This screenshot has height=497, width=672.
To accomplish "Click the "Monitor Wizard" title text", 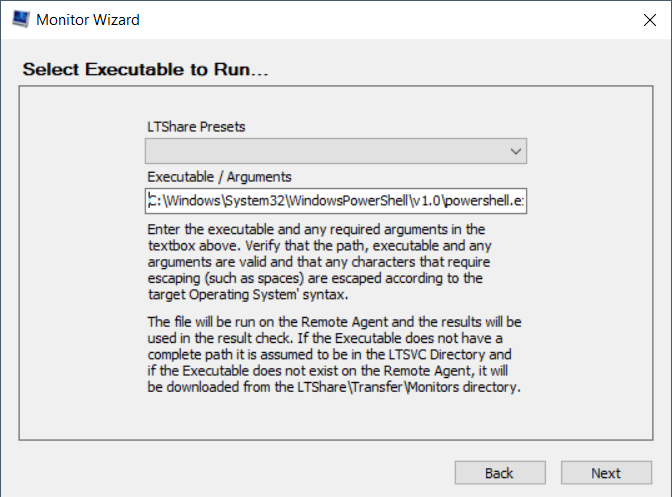I will click(88, 20).
